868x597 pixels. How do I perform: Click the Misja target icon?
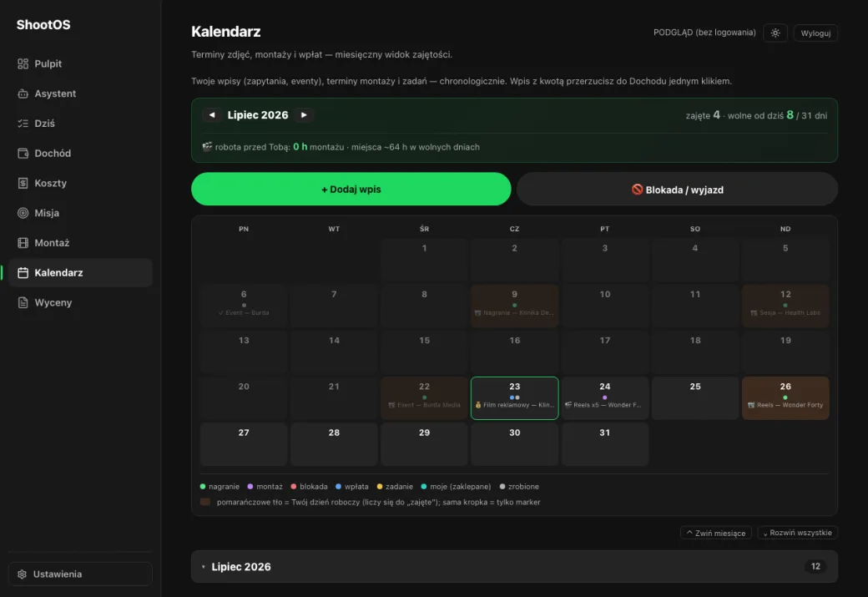(x=23, y=213)
